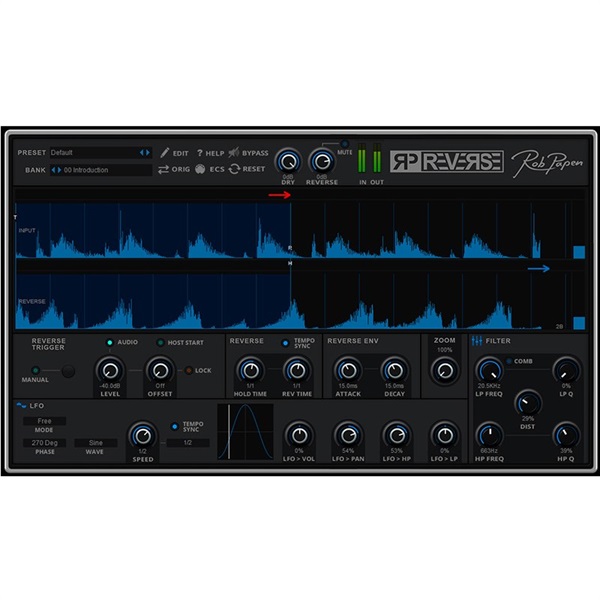Toggle Reverse section TEMPO SYNC LED
Viewport: 600px width, 600px height.
click(285, 343)
